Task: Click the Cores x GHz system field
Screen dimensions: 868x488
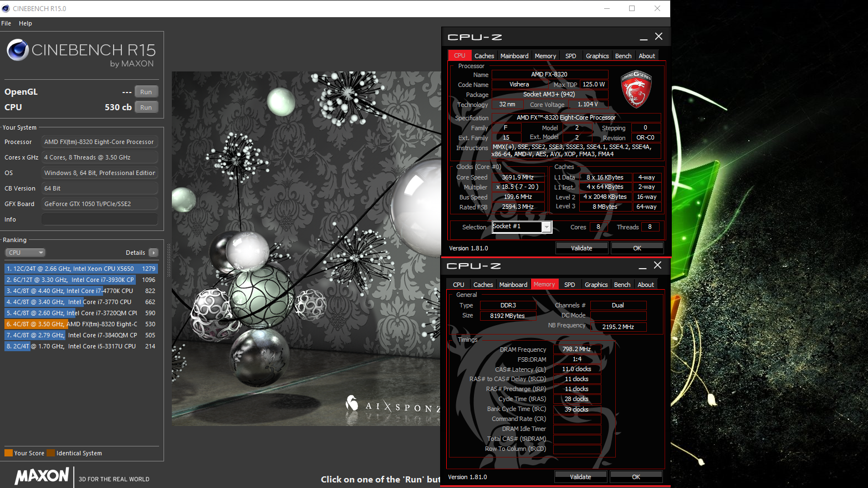Action: tap(100, 157)
